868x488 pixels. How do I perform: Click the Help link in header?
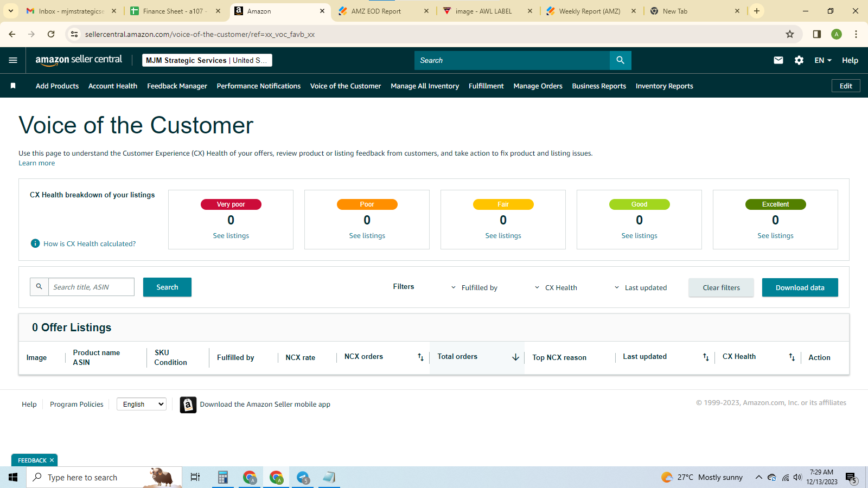tap(850, 60)
